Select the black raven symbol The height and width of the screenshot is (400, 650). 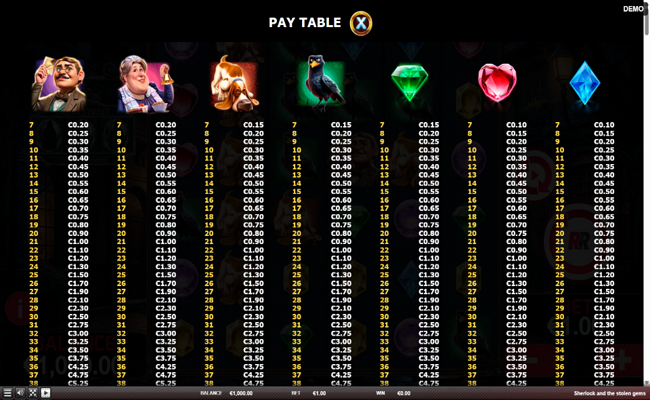(x=322, y=83)
